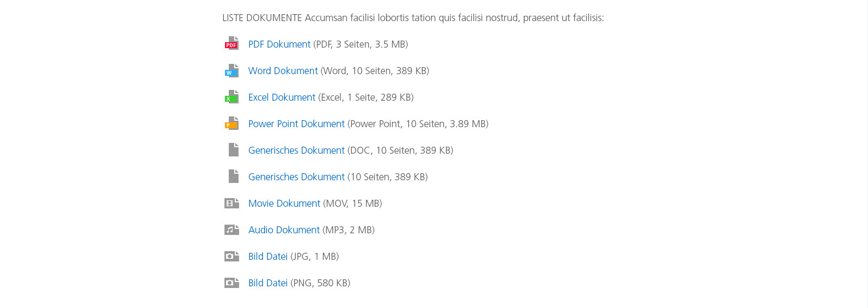The height and width of the screenshot is (308, 868).
Task: Open the Word Dokument link
Action: tap(283, 71)
